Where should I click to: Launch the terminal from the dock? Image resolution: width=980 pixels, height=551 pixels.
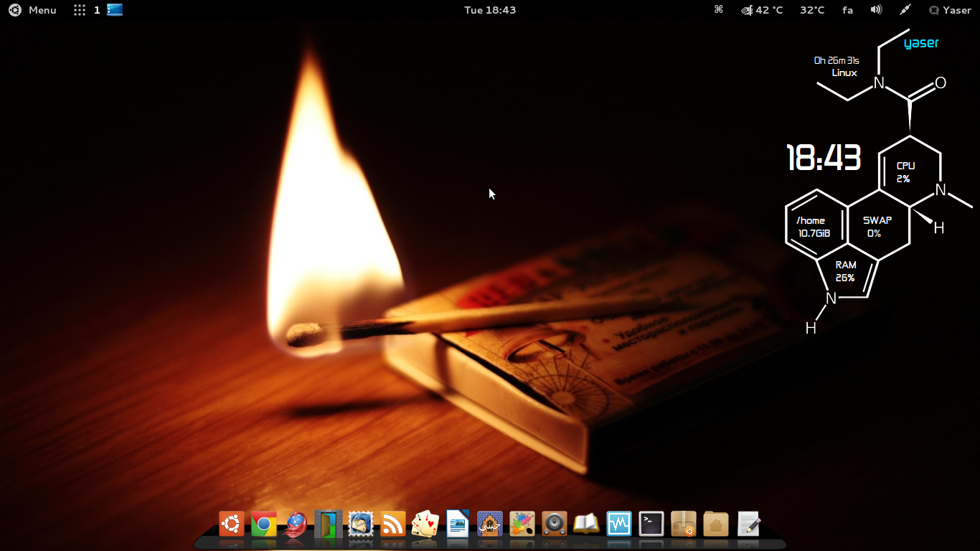651,524
